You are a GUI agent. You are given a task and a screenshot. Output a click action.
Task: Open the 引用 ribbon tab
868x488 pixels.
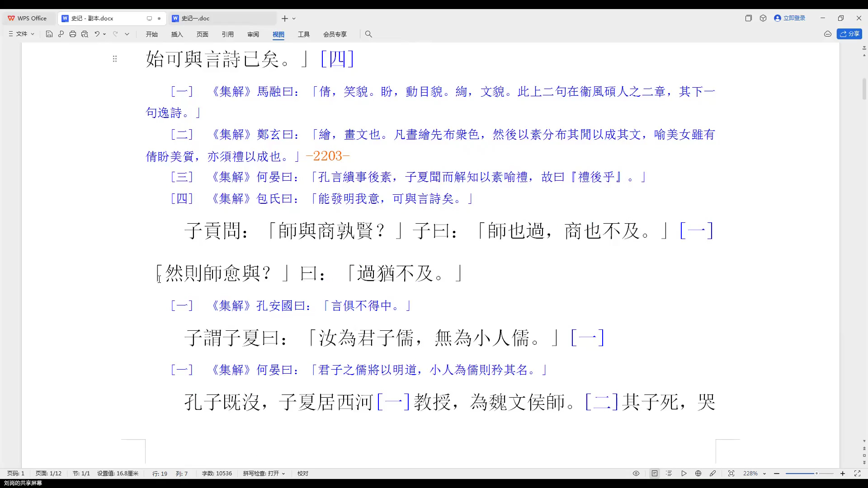(228, 34)
